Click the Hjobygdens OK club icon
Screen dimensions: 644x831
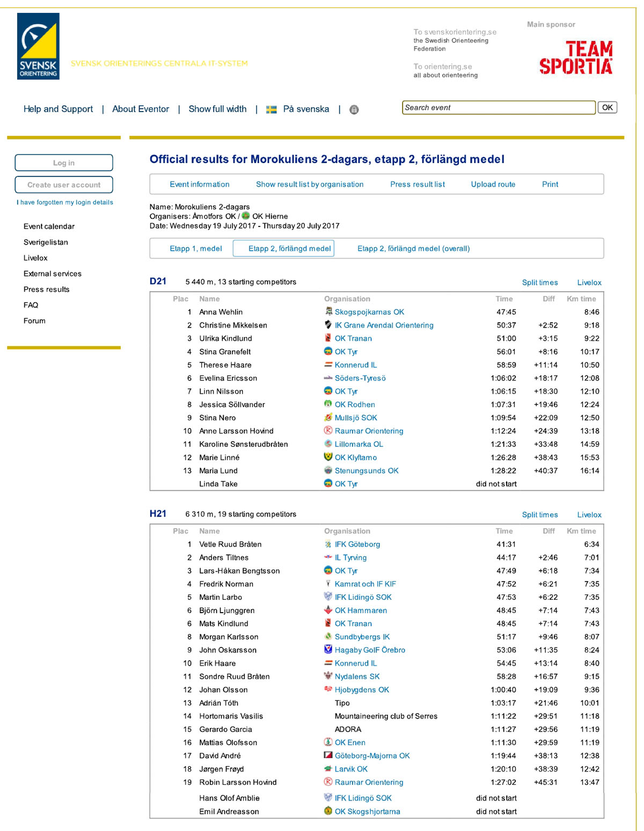click(328, 689)
